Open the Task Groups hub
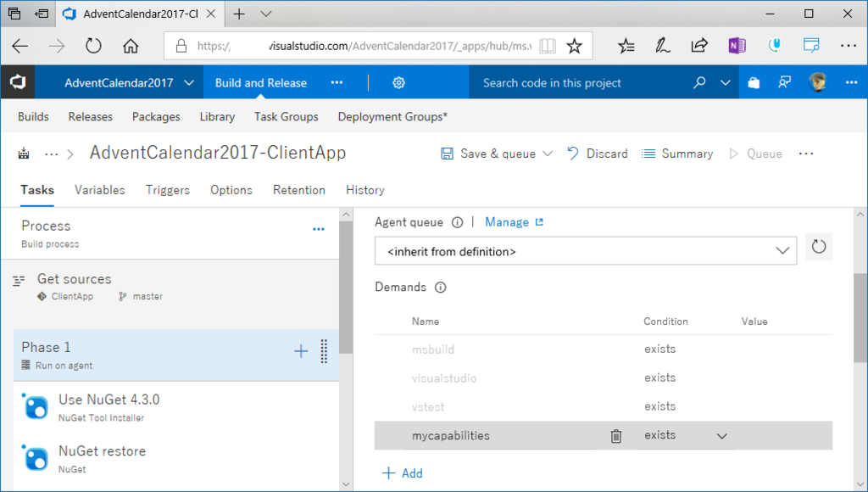The height and width of the screenshot is (492, 868). (287, 117)
